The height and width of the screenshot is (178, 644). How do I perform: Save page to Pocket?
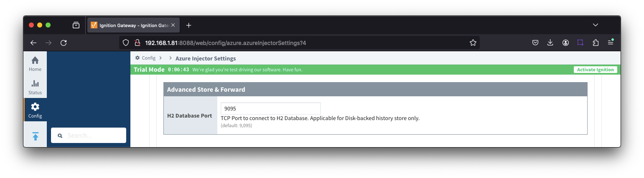(x=535, y=43)
